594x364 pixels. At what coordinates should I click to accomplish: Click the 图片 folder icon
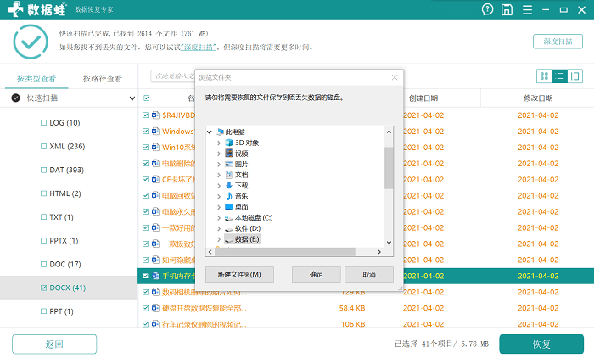(229, 164)
